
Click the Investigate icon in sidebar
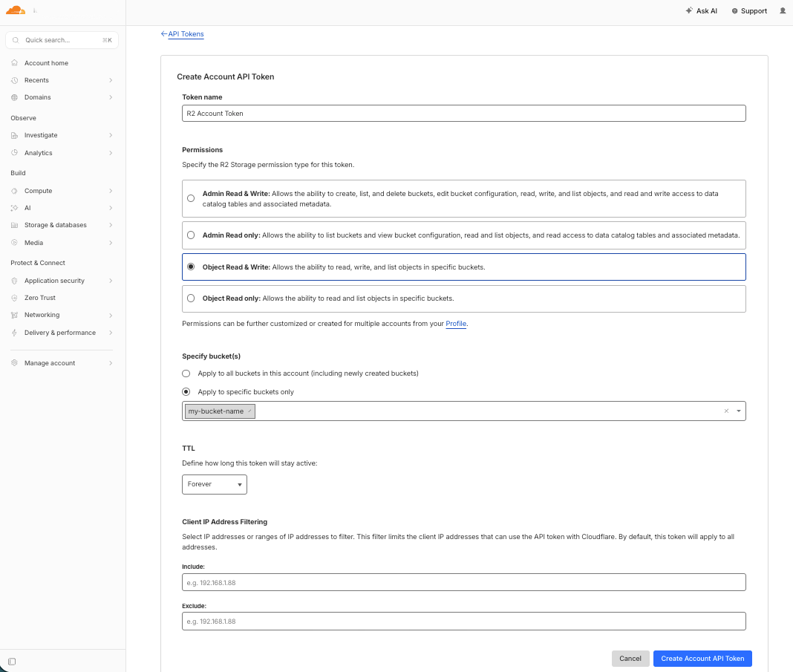pyautogui.click(x=14, y=135)
